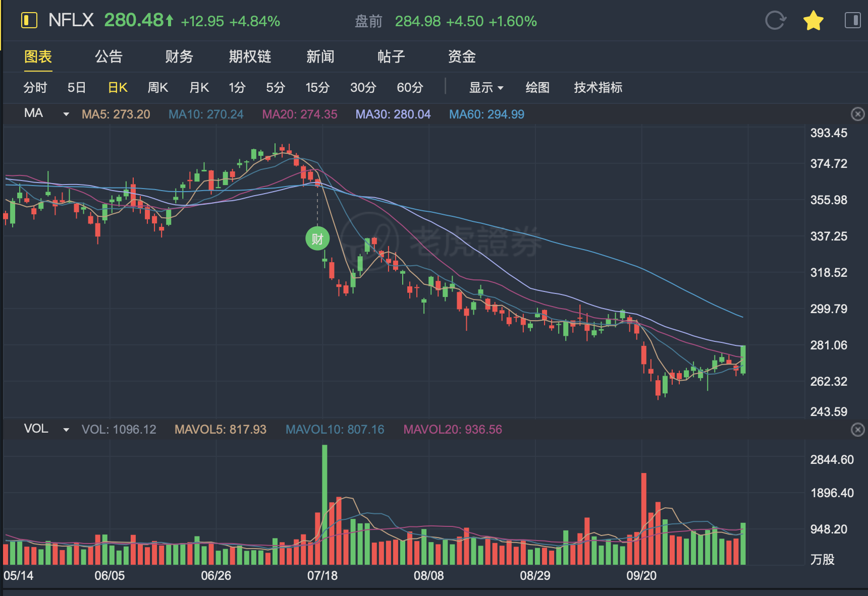Open the 期权链 options chain tab
868x596 pixels.
tap(250, 56)
